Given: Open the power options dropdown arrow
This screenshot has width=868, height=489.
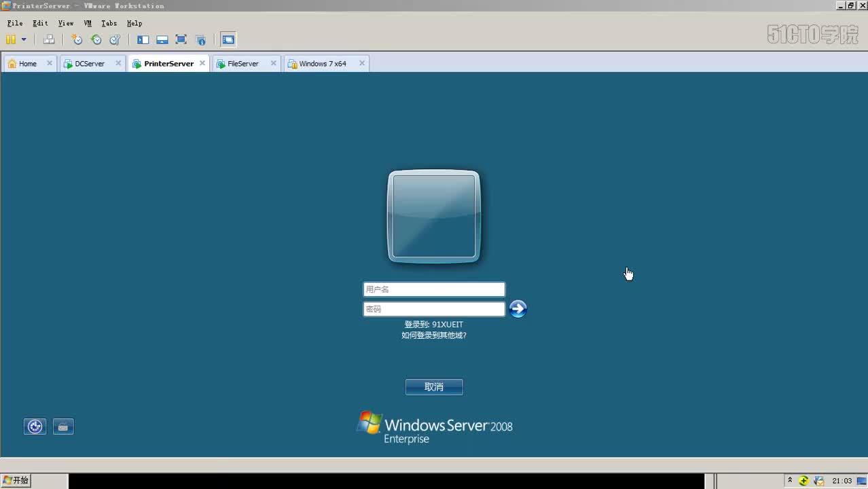Looking at the screenshot, I should pos(24,39).
